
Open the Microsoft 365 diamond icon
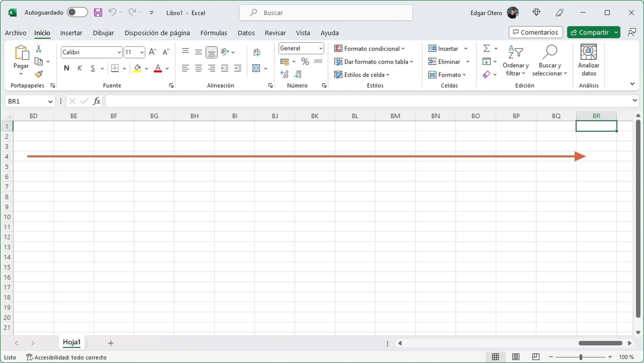click(x=536, y=13)
